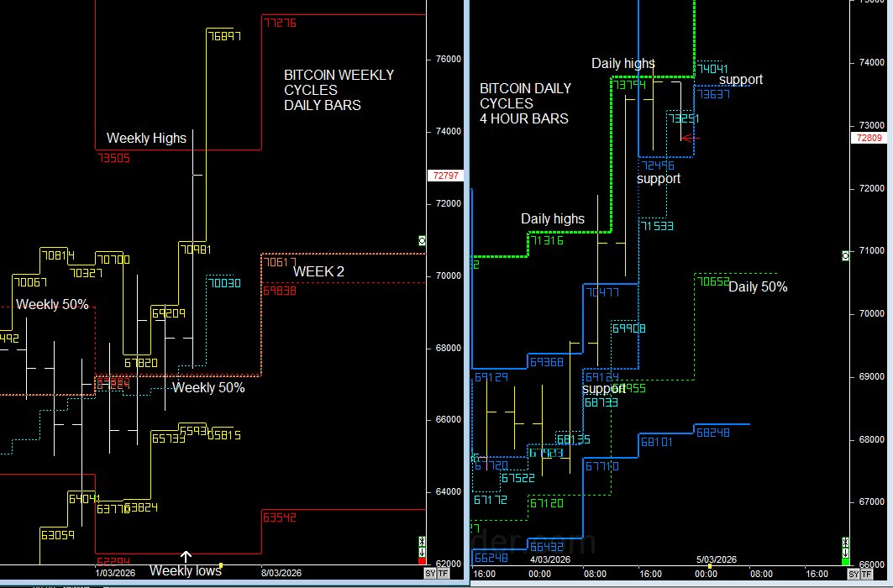Click the 1/03/2026 date label
Screen dimensions: 893x588
(x=115, y=573)
